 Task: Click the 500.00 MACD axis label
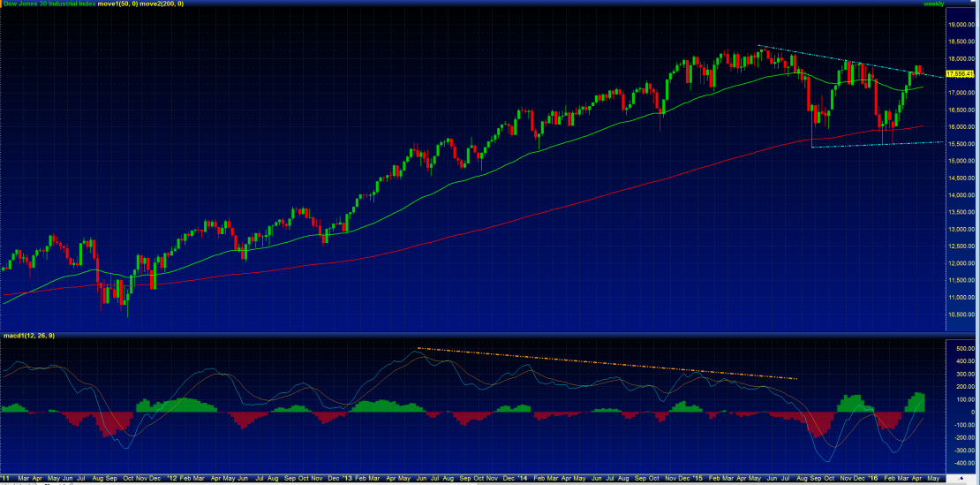(957, 349)
